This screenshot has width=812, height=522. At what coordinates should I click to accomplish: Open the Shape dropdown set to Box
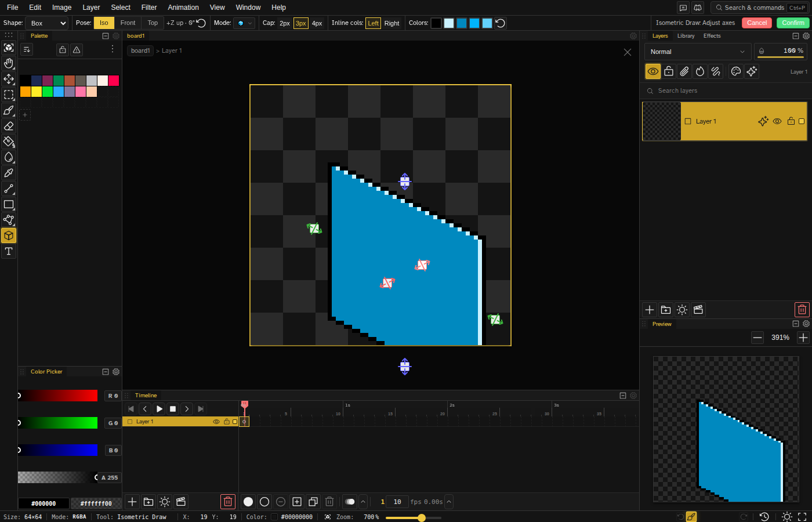coord(47,23)
